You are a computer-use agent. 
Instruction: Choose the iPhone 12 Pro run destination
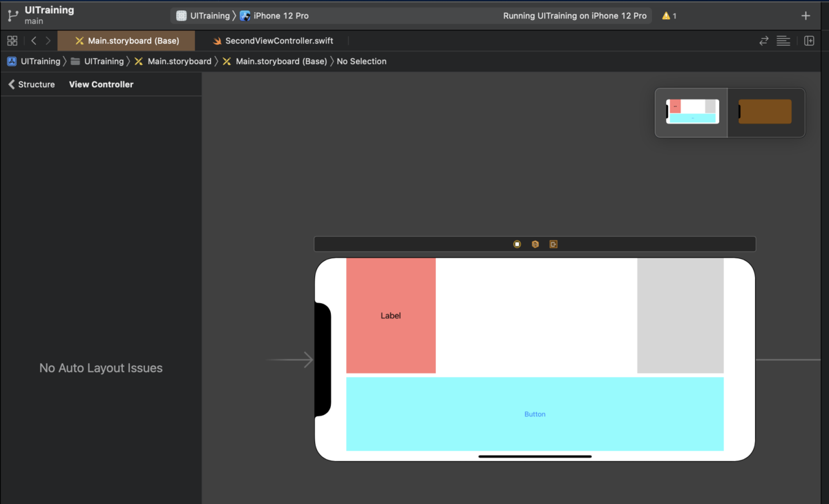coord(274,16)
